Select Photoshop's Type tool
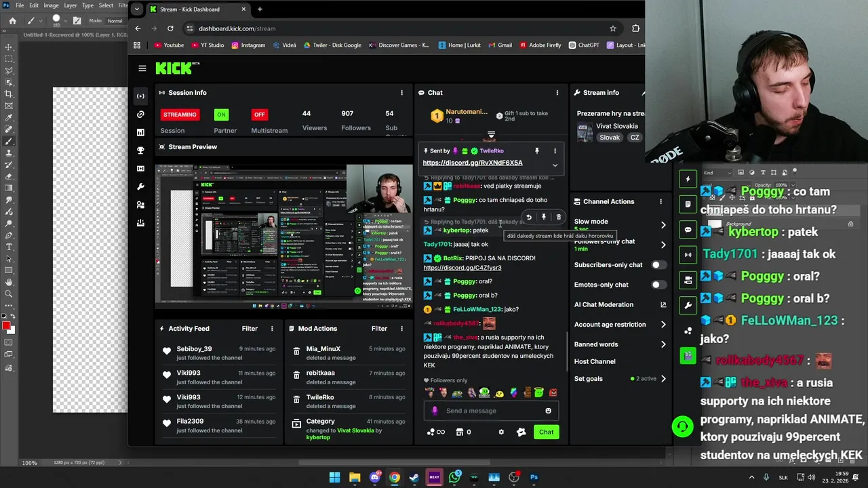 (x=9, y=247)
